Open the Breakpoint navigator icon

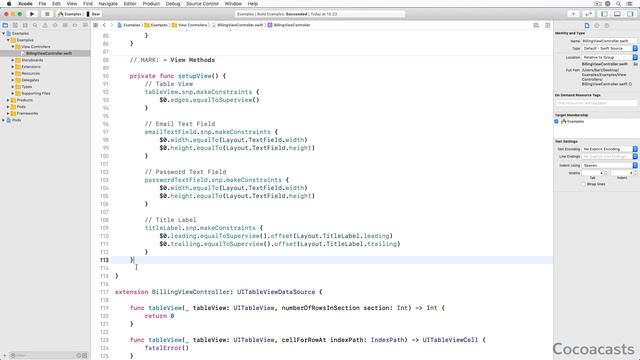point(75,25)
